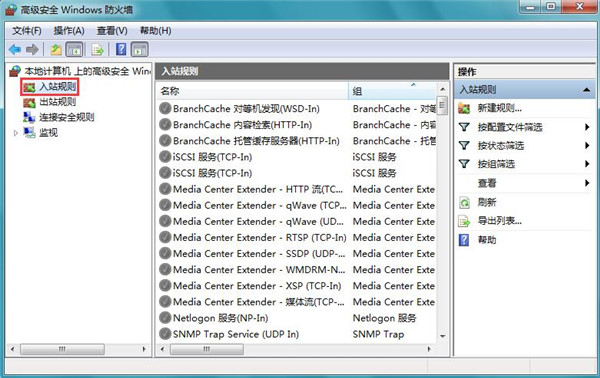
Task: Open submenu arrow beside 按状态筛选
Action: pyautogui.click(x=587, y=145)
